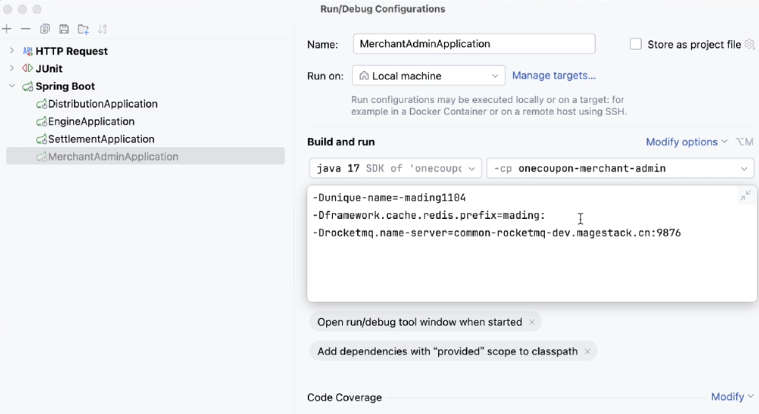
Task: Click the Remove Configuration minus icon
Action: pyautogui.click(x=26, y=30)
